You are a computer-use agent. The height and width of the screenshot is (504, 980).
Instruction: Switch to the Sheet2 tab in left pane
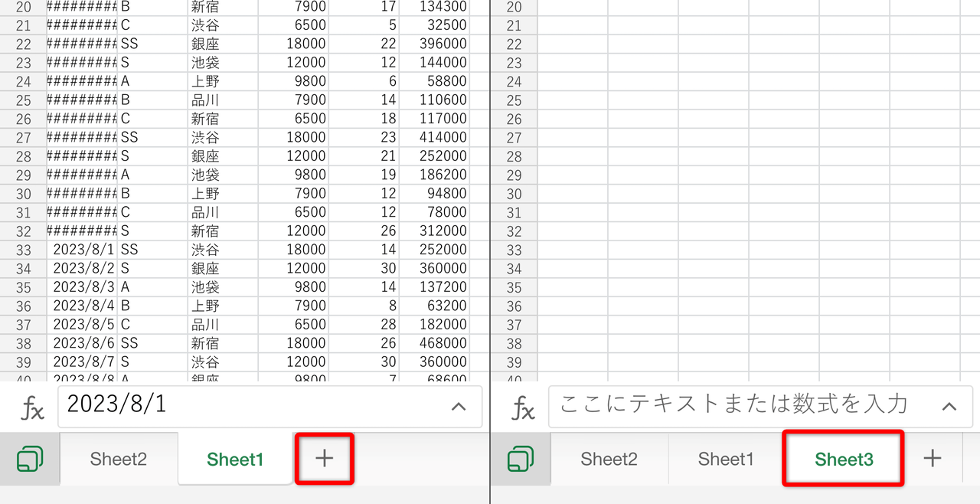pyautogui.click(x=118, y=459)
